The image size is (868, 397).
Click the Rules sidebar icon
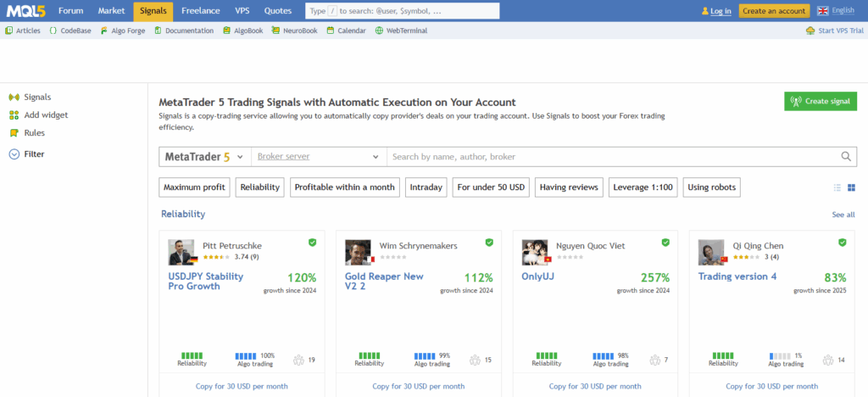coord(14,133)
